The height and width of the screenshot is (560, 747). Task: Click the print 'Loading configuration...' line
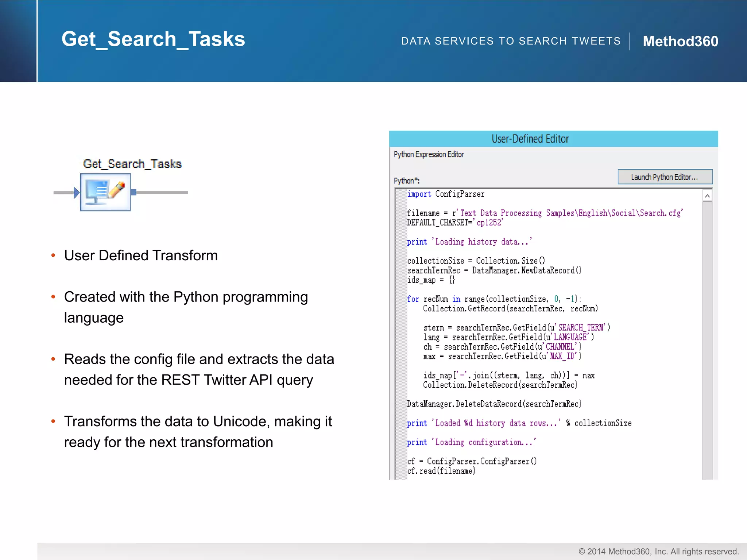pyautogui.click(x=472, y=442)
